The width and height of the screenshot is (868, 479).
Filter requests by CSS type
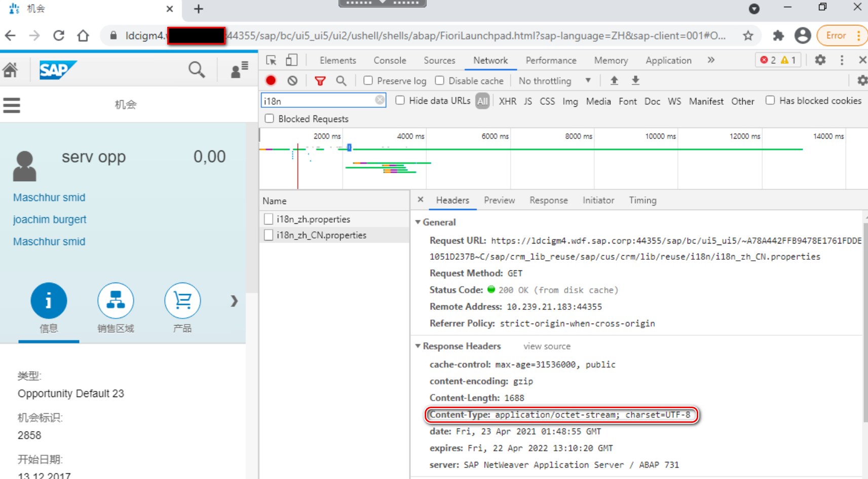[547, 101]
